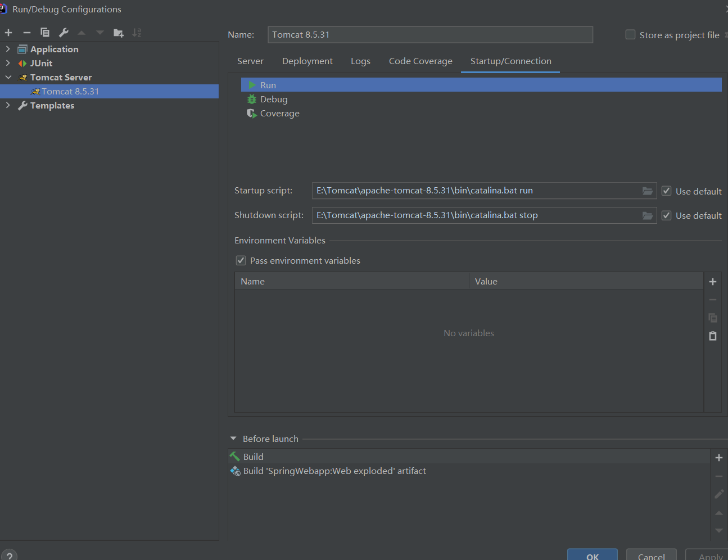Screen dimensions: 728x560
Task: Click the configuration Name input field
Action: point(430,35)
